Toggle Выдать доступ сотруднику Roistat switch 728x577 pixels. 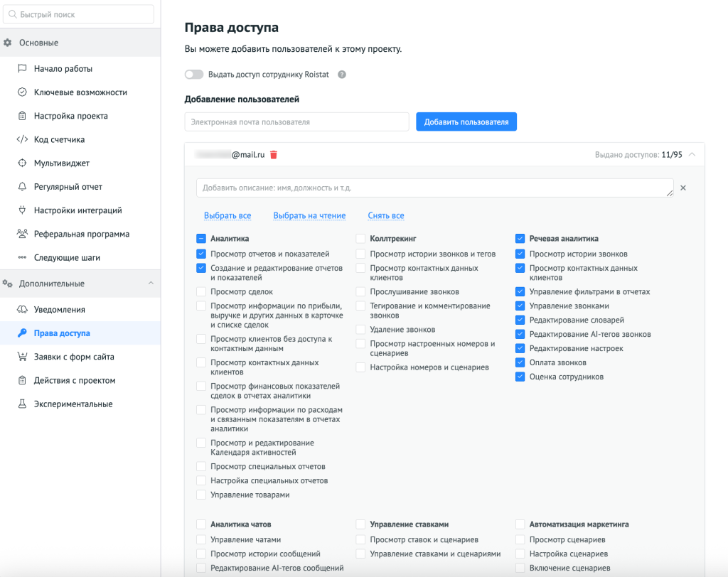tap(194, 75)
